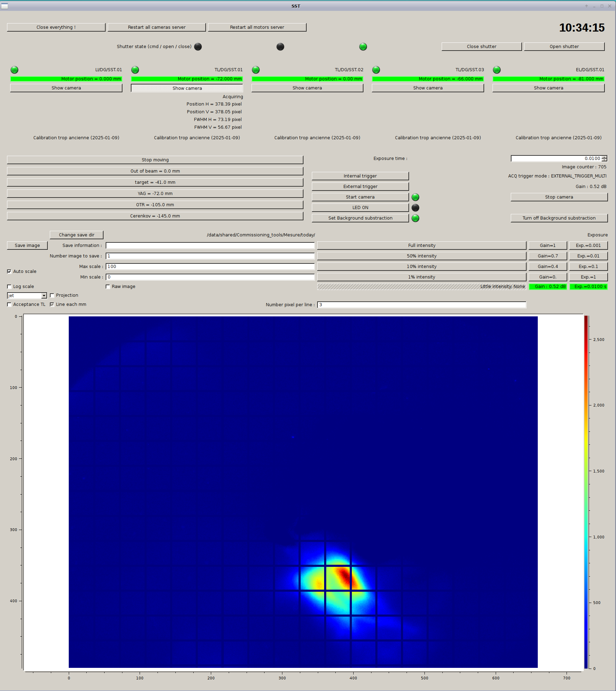Click the Save information text field
Image resolution: width=616 pixels, height=691 pixels.
210,246
